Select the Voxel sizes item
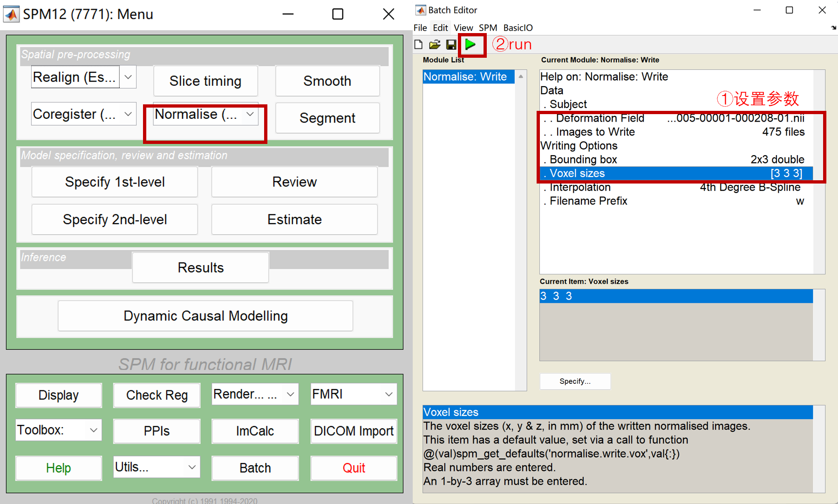Viewport: 838px width, 504px height. (x=676, y=173)
